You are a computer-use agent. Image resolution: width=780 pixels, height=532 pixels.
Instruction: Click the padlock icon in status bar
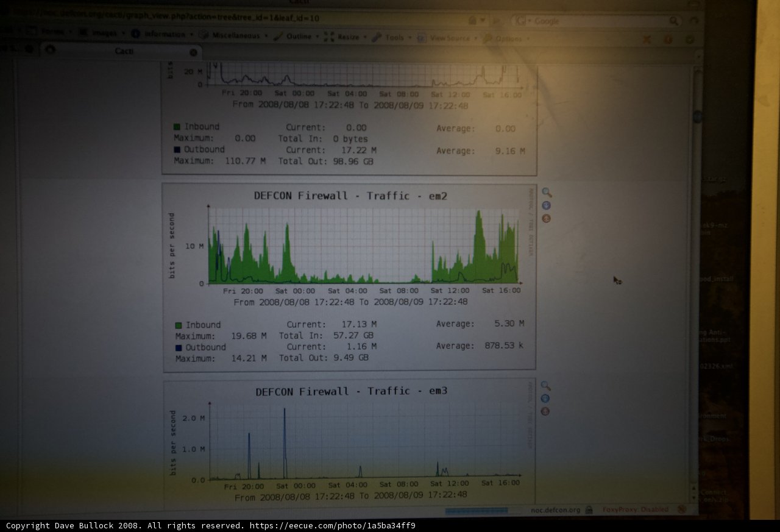(x=589, y=509)
